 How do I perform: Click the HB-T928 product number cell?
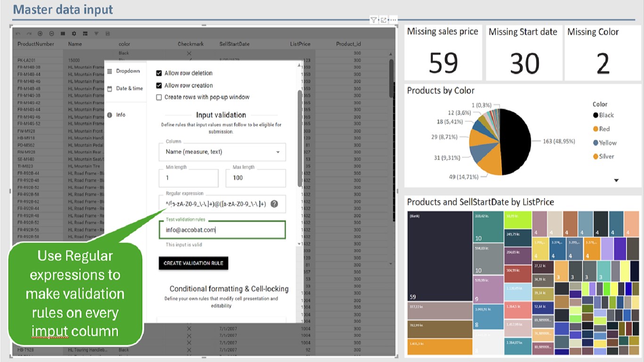(x=26, y=350)
